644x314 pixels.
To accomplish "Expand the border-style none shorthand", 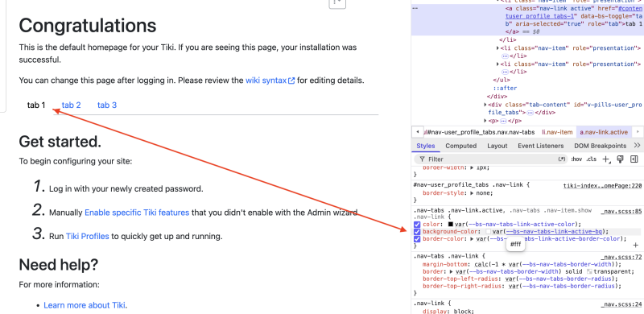I will click(473, 193).
